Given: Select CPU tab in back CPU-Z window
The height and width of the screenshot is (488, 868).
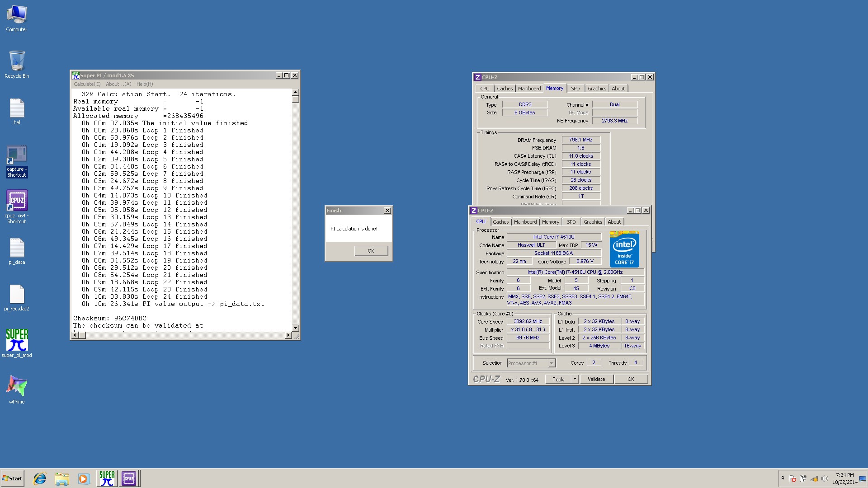Looking at the screenshot, I should (x=485, y=89).
